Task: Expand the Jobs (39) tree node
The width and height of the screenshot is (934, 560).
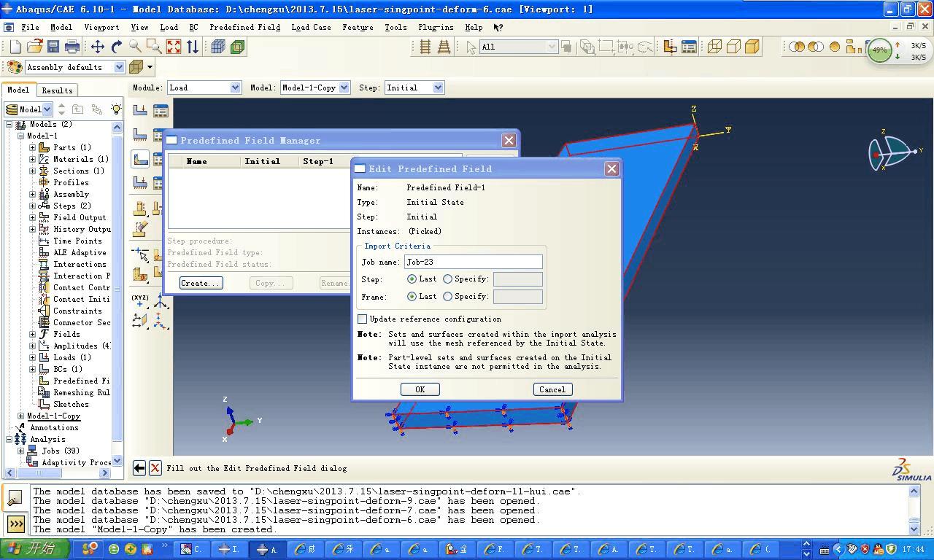Action: click(20, 451)
